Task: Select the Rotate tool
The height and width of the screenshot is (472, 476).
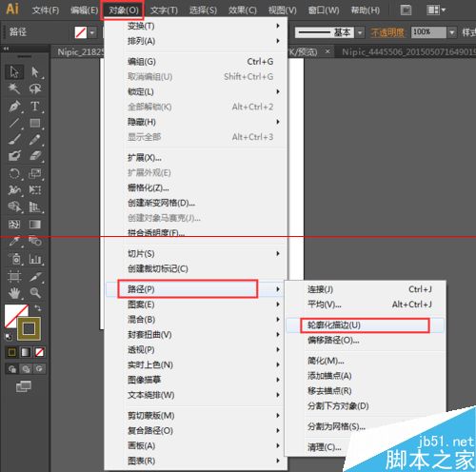Action: tap(14, 173)
